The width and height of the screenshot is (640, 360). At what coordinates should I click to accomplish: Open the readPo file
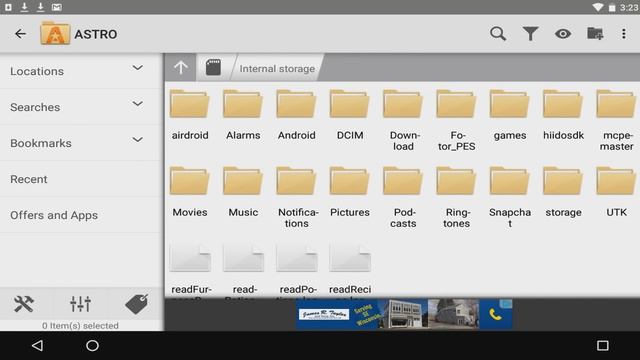(x=297, y=270)
